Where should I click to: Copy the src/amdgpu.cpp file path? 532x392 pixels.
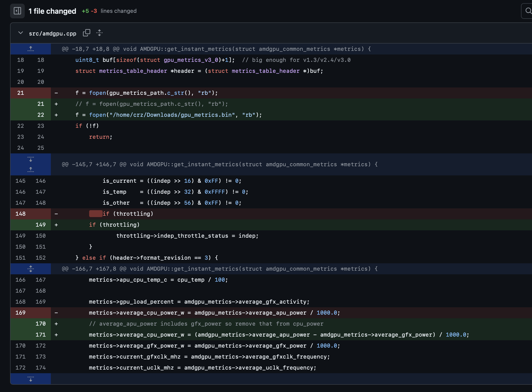pos(87,33)
